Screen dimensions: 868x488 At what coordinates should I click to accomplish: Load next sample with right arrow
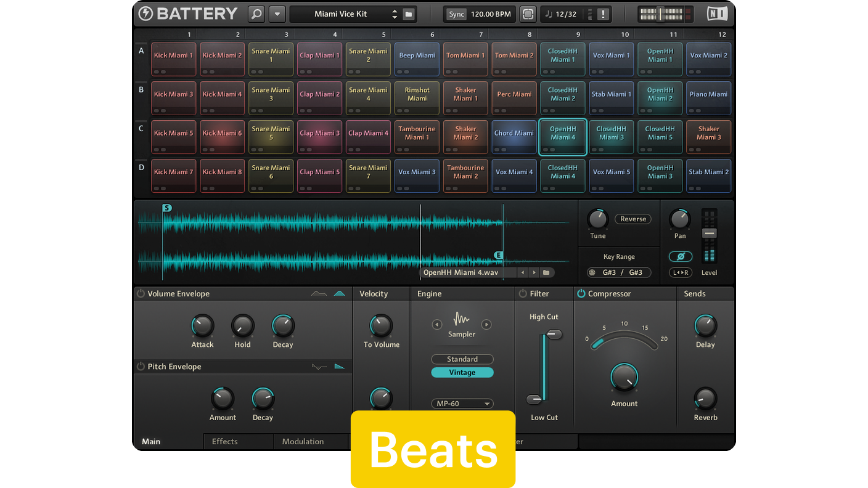[x=534, y=272]
